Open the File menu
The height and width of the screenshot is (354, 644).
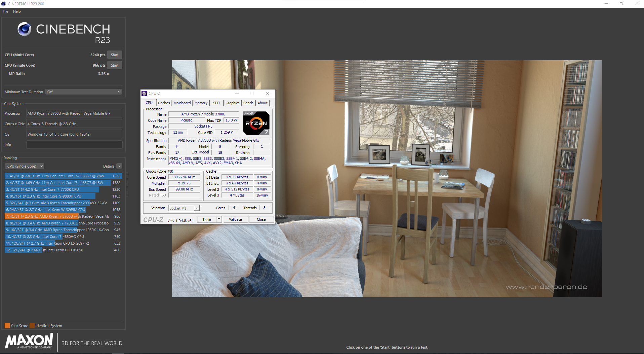[x=5, y=11]
